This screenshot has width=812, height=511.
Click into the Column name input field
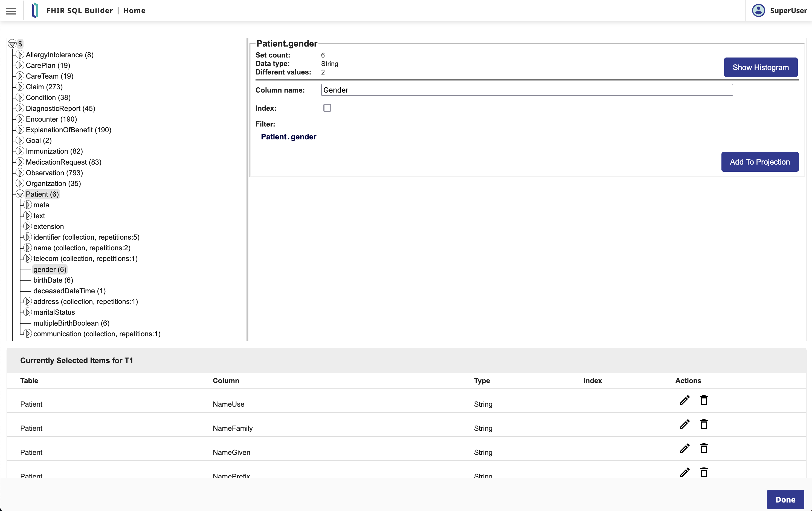(x=526, y=90)
